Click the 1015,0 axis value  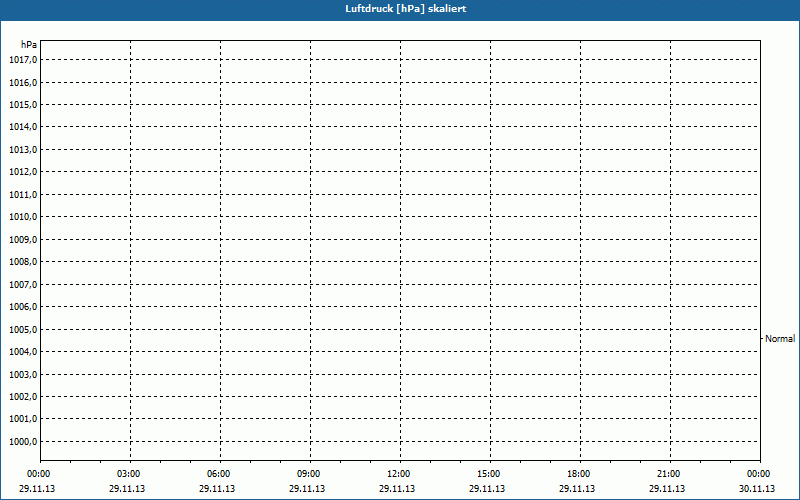[x=23, y=105]
